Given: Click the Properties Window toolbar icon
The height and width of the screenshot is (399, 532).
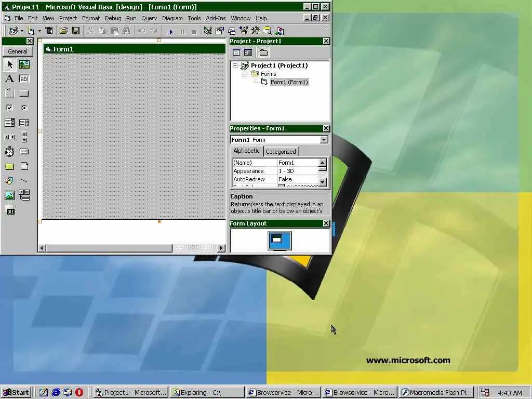Looking at the screenshot, I should (220, 31).
